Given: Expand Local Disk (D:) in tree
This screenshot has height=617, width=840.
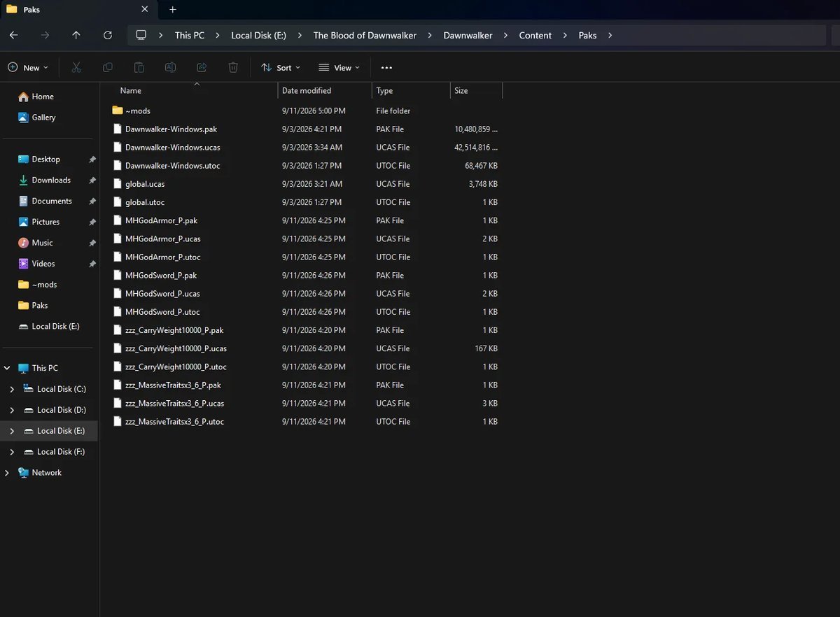Looking at the screenshot, I should (x=13, y=410).
